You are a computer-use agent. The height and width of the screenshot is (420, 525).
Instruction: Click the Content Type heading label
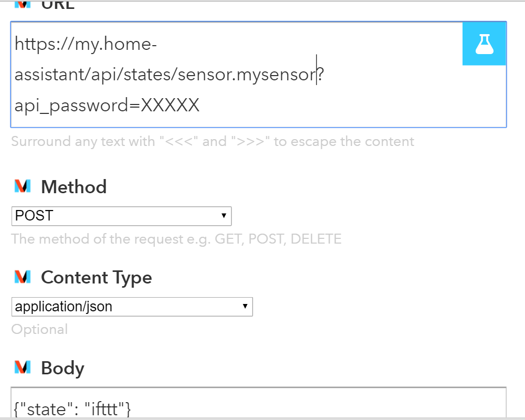pos(96,277)
